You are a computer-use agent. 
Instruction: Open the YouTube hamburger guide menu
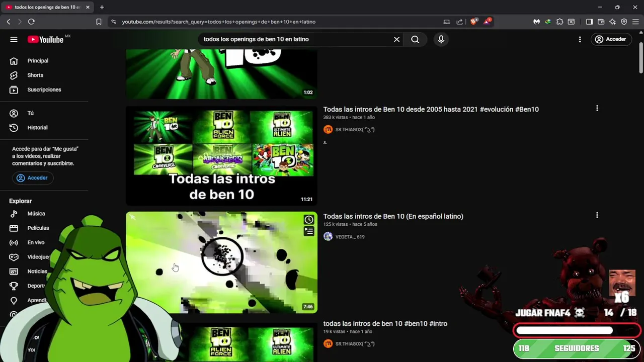[x=14, y=39]
